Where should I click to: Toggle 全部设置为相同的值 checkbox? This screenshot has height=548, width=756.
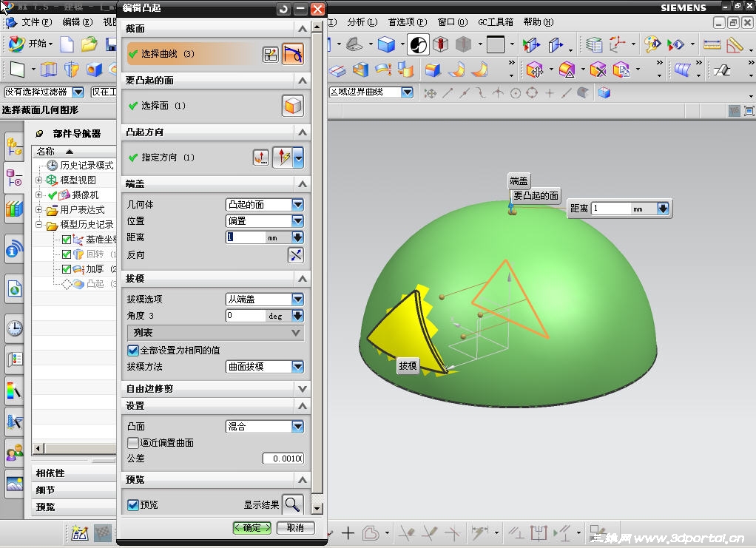point(133,351)
